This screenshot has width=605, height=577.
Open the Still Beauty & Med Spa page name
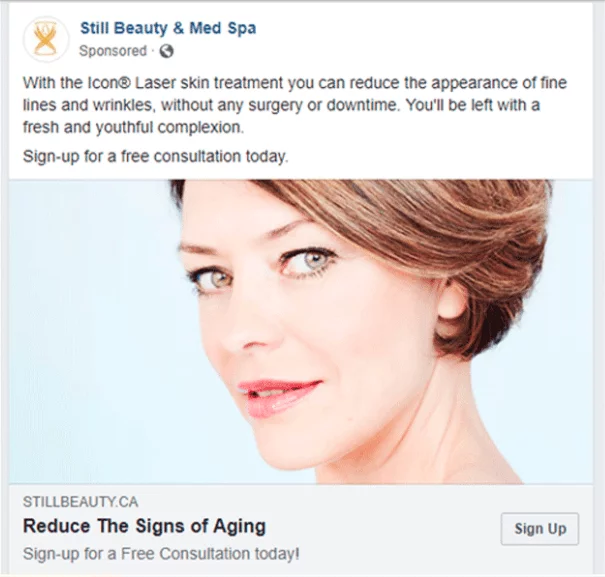coord(168,28)
